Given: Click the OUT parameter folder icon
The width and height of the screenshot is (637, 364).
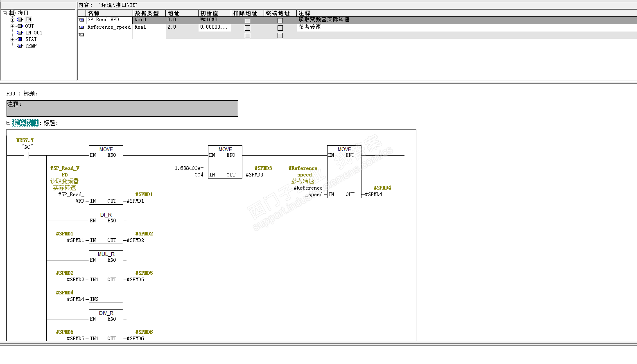Looking at the screenshot, I should point(20,26).
